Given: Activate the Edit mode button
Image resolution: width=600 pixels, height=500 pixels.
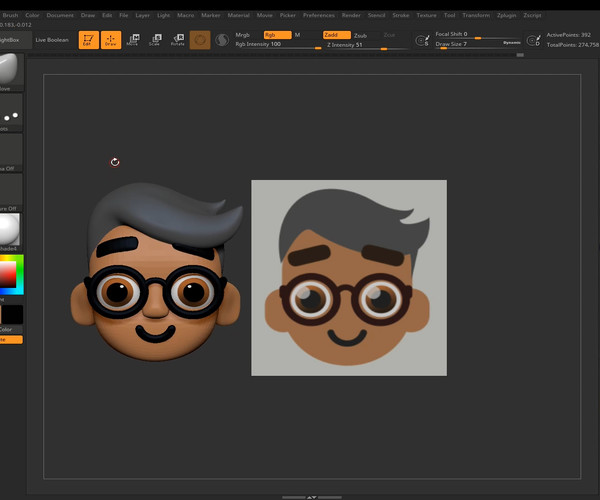Looking at the screenshot, I should pos(88,40).
